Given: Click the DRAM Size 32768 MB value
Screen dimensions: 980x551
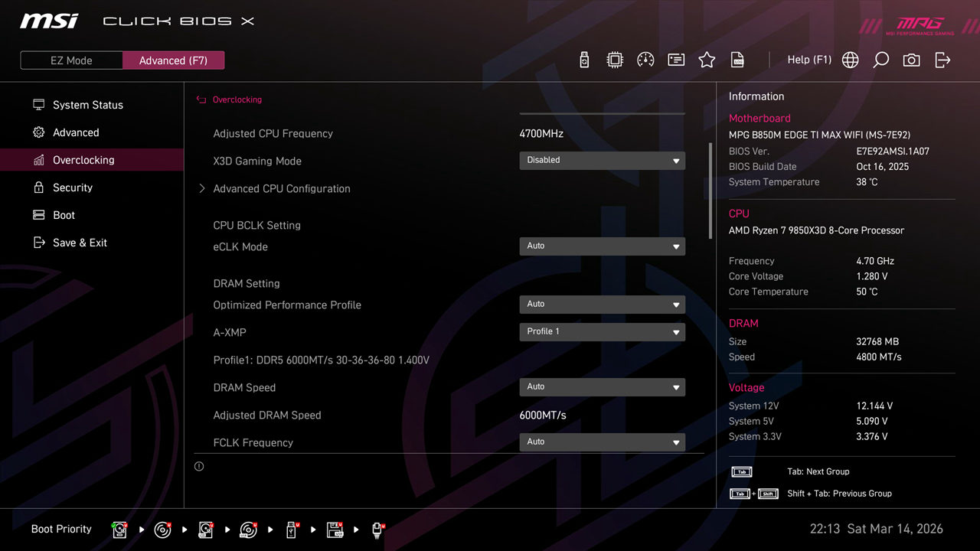Looking at the screenshot, I should point(877,341).
